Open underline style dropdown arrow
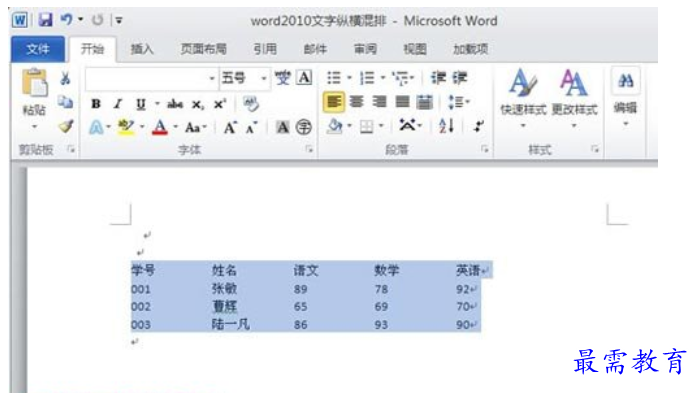This screenshot has width=695, height=393. 157,104
